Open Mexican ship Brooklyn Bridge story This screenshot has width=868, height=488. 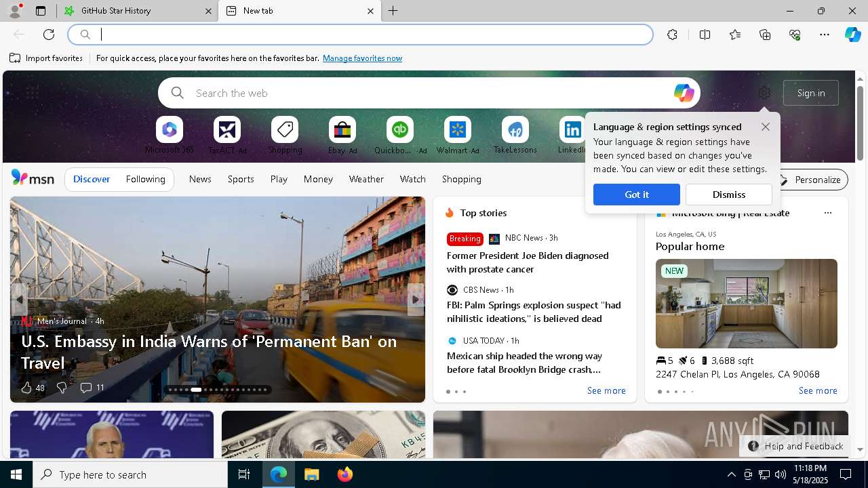click(x=524, y=363)
